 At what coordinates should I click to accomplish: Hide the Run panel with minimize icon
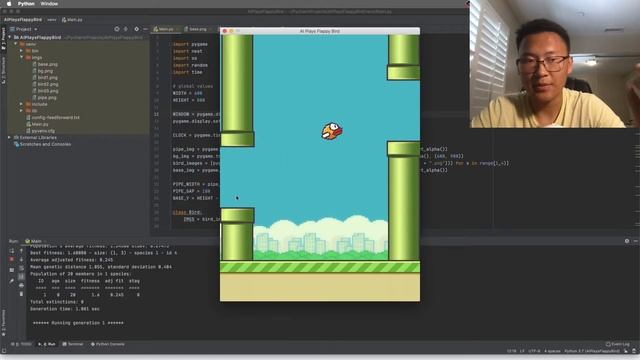pos(636,241)
